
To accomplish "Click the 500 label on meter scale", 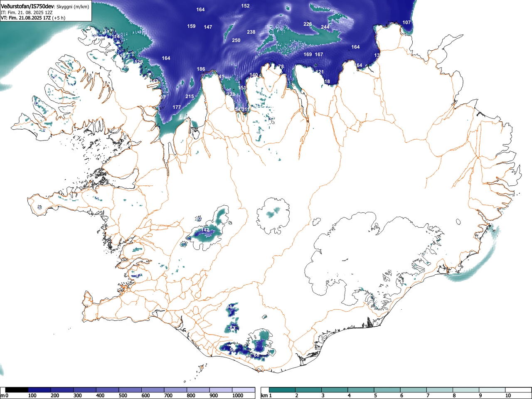I will (x=123, y=396).
